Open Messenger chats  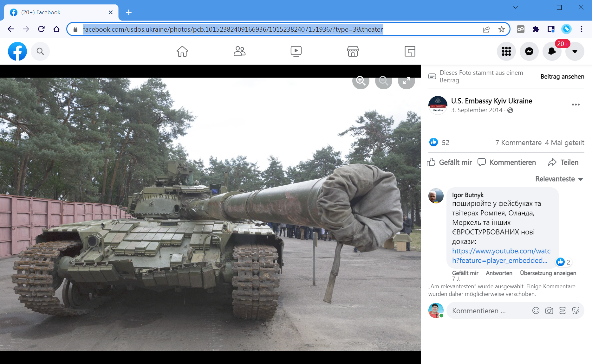[529, 51]
